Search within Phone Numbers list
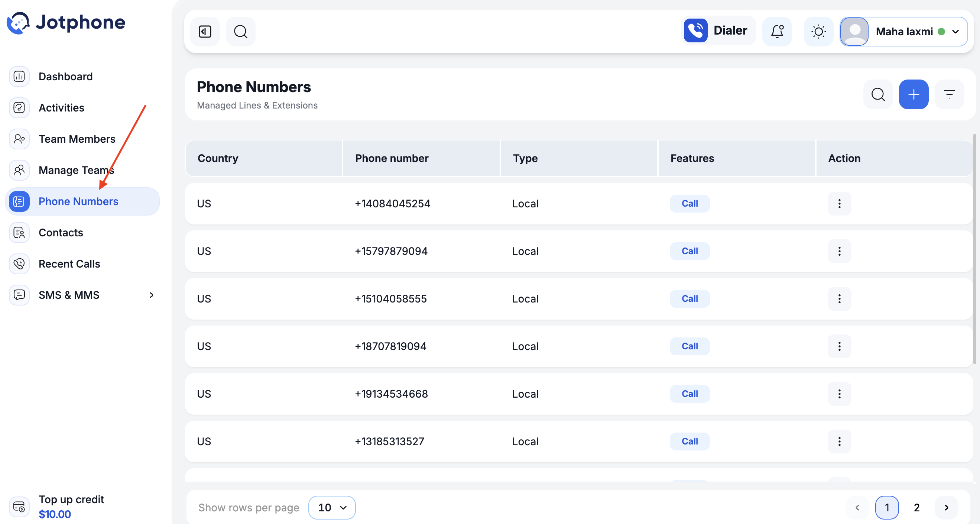The width and height of the screenshot is (980, 524). pos(878,94)
